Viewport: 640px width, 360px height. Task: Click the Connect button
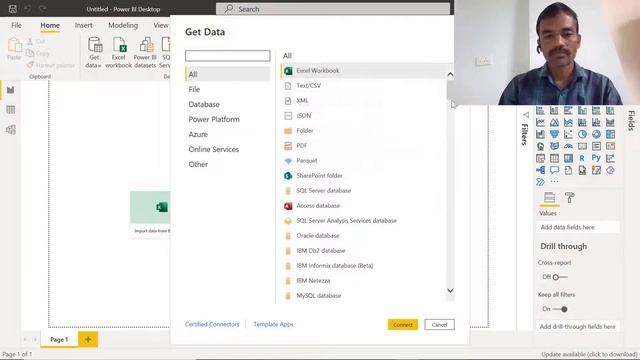pyautogui.click(x=403, y=324)
